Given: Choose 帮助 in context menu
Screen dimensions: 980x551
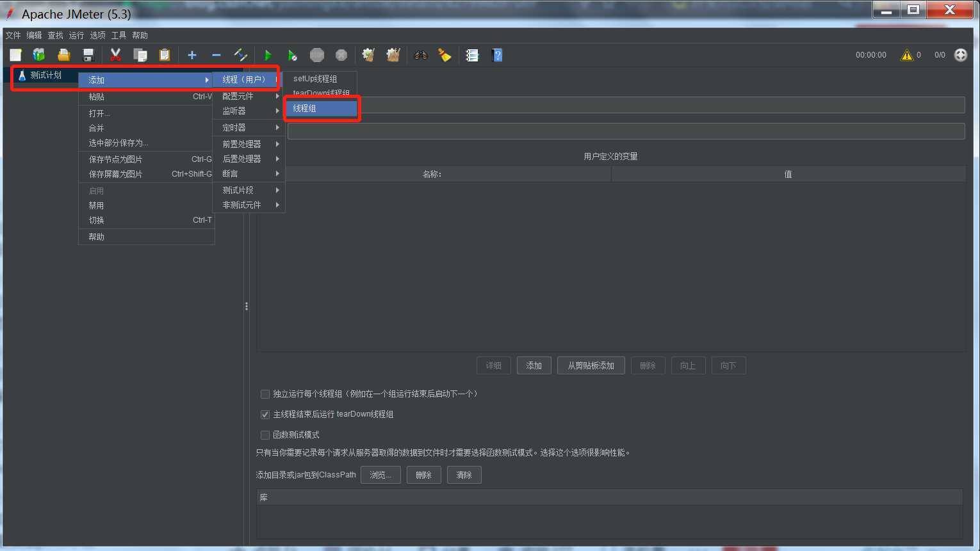Looking at the screenshot, I should 147,237.
